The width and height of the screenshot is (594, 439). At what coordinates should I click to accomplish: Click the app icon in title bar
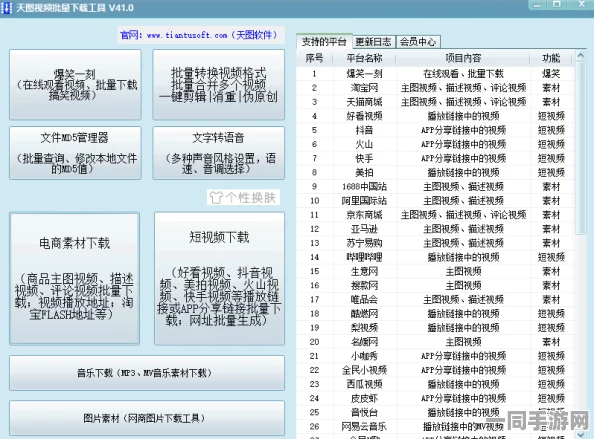(6, 8)
